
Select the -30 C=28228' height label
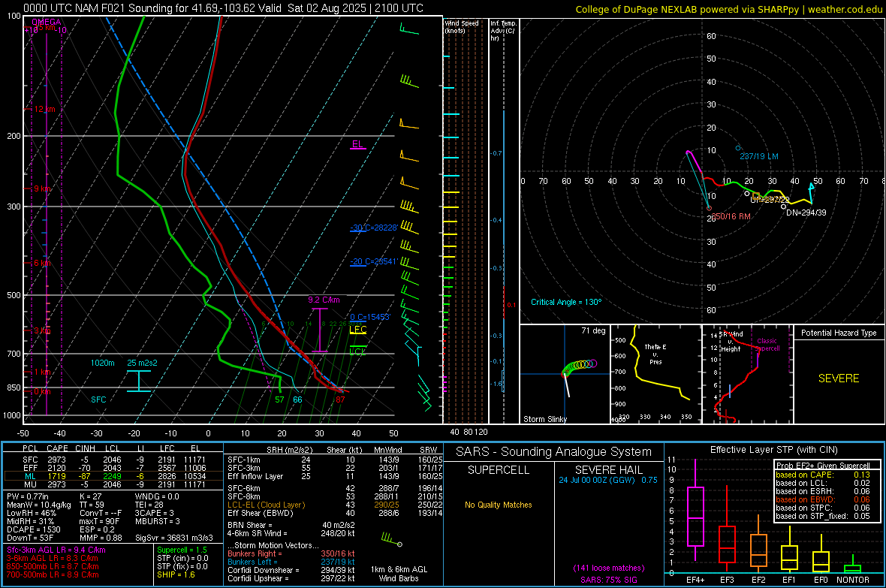(x=373, y=228)
